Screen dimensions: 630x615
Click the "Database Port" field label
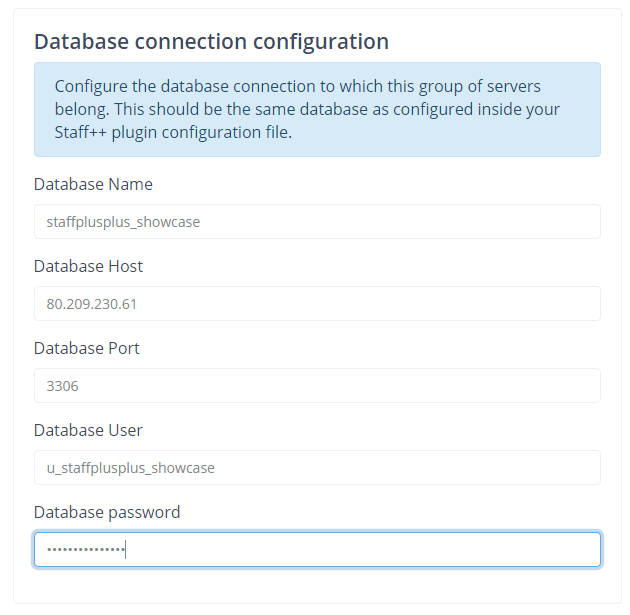click(x=87, y=348)
